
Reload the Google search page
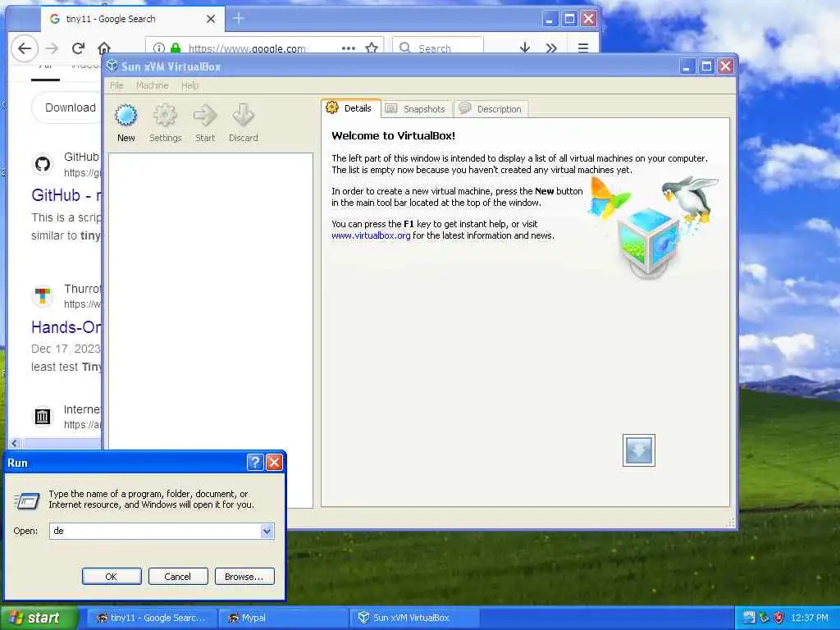[x=78, y=48]
